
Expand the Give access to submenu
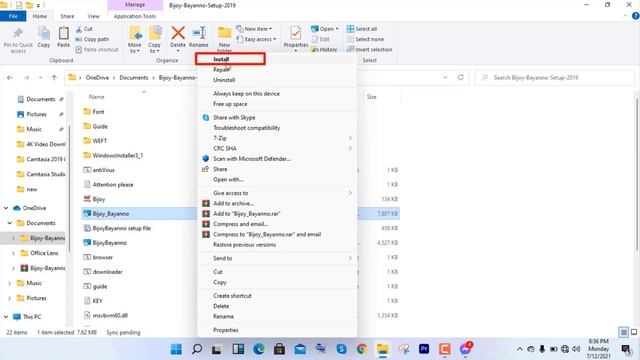tap(277, 193)
